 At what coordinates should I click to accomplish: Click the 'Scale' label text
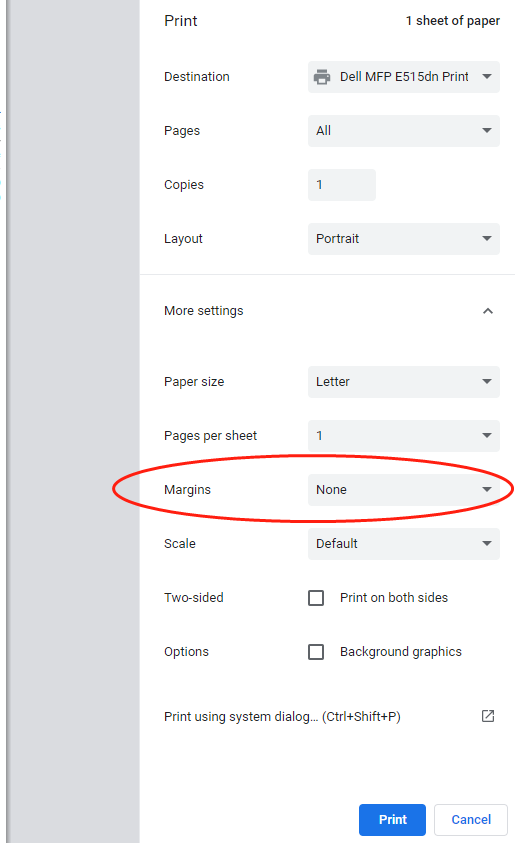pyautogui.click(x=180, y=544)
